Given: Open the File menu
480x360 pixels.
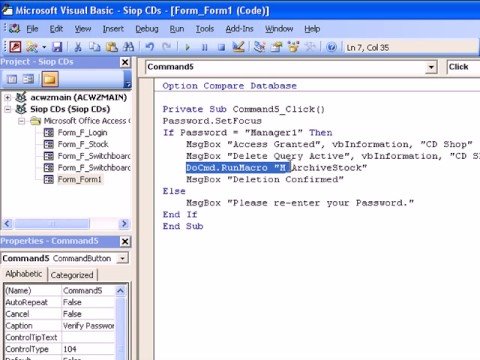Looking at the screenshot, I should (x=32, y=29).
